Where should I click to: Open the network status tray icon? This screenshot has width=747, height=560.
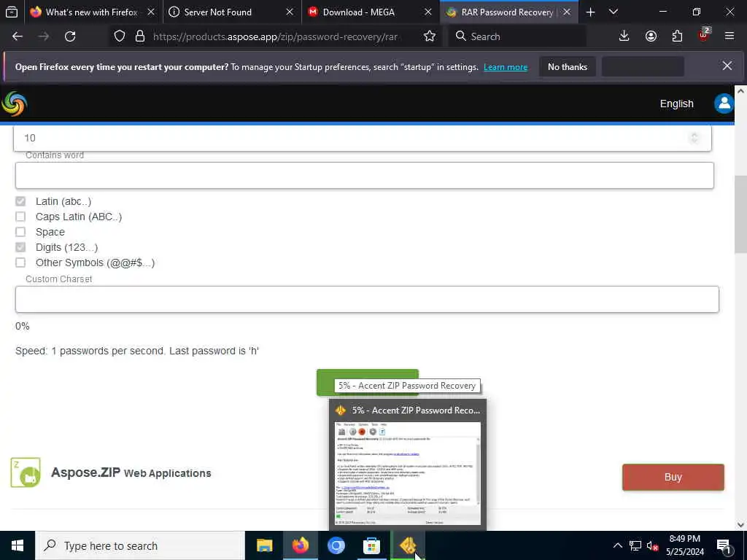pyautogui.click(x=635, y=545)
